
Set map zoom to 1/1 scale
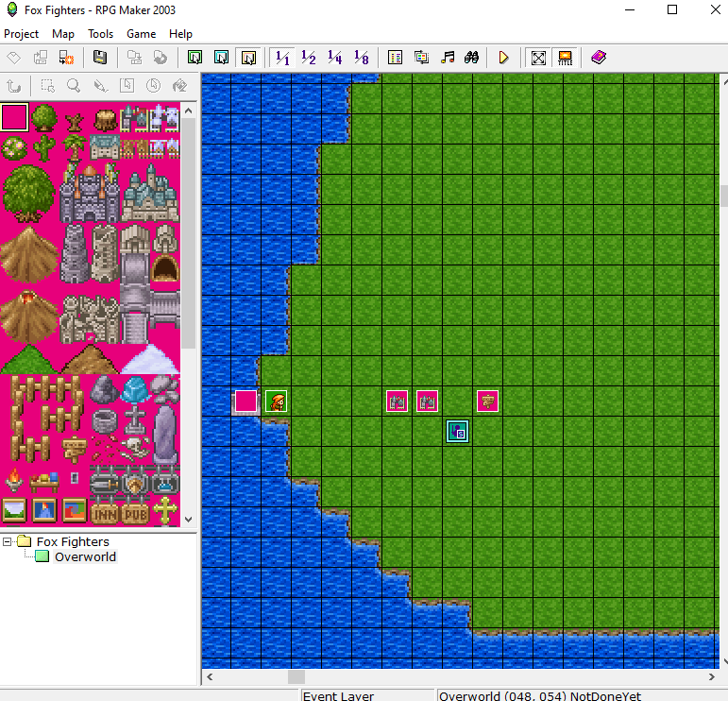click(282, 58)
